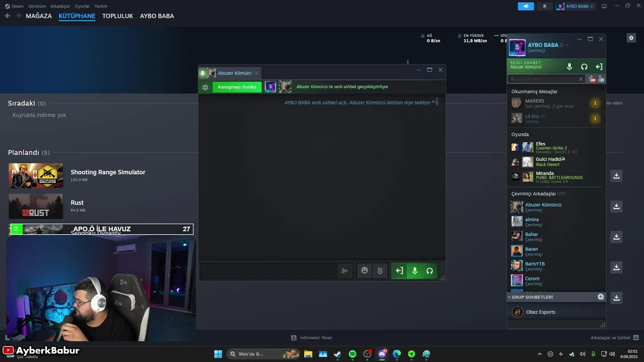Open chat with Ceroni

click(x=556, y=281)
